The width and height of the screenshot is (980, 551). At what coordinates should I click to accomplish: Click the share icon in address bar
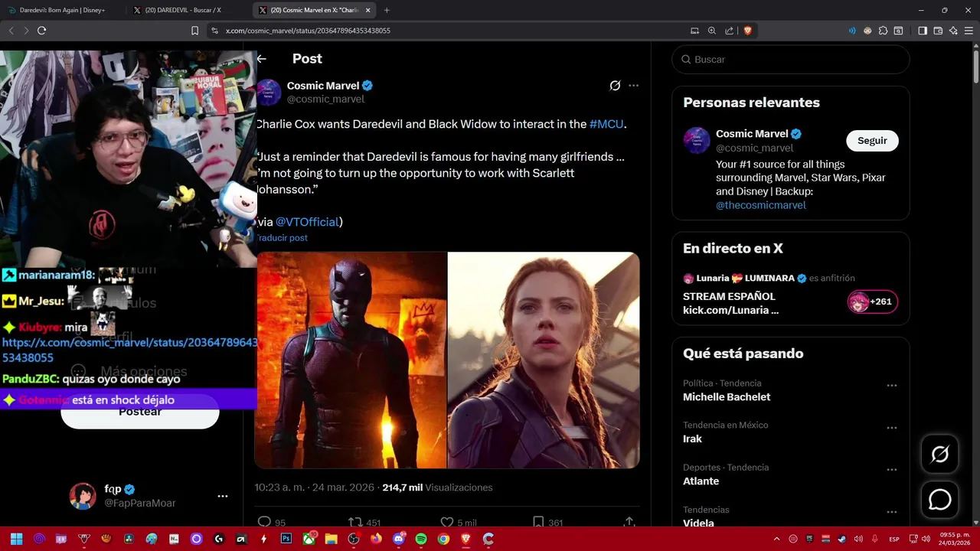730,31
